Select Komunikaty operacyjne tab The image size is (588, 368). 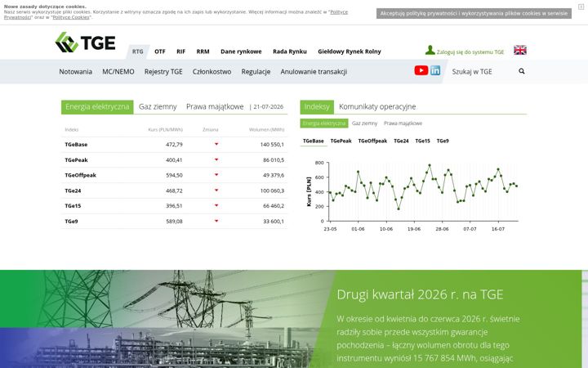(377, 106)
